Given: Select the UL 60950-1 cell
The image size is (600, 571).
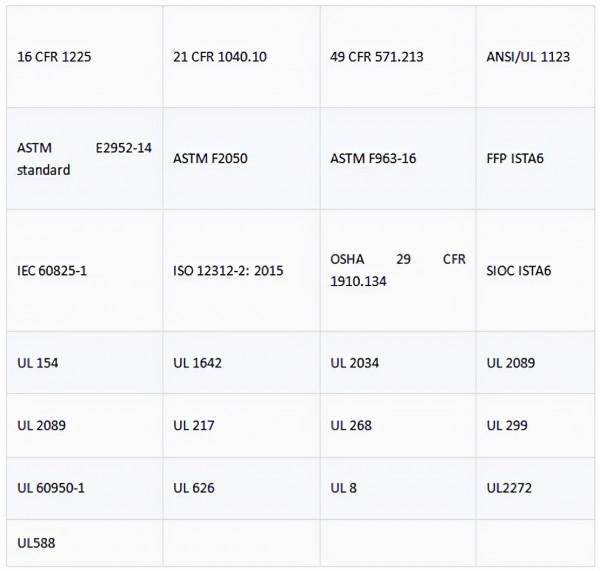Looking at the screenshot, I should pos(50,488).
